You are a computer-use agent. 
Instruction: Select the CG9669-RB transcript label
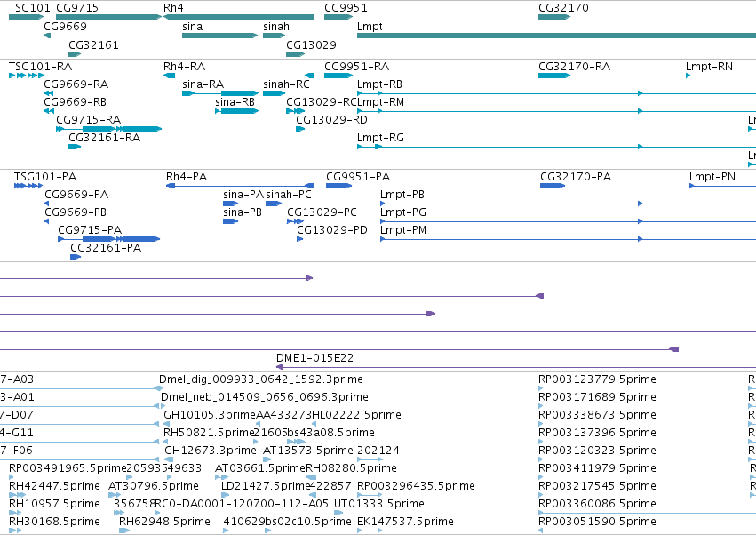tap(76, 102)
